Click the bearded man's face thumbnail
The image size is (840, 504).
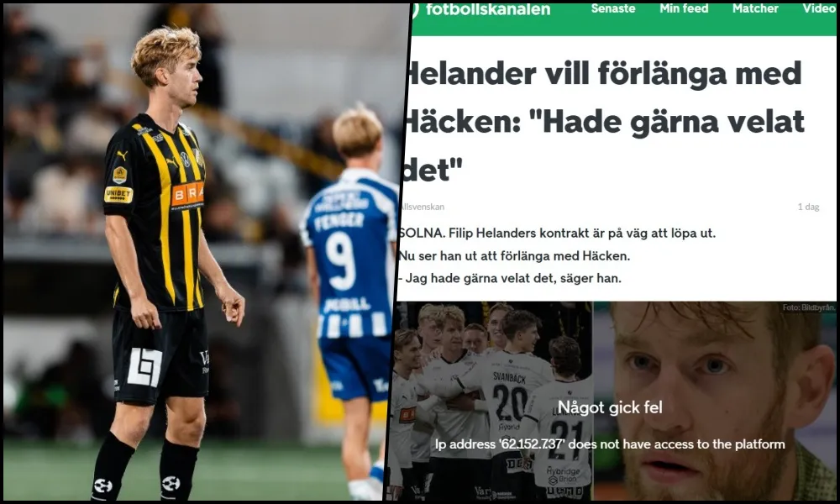715,401
